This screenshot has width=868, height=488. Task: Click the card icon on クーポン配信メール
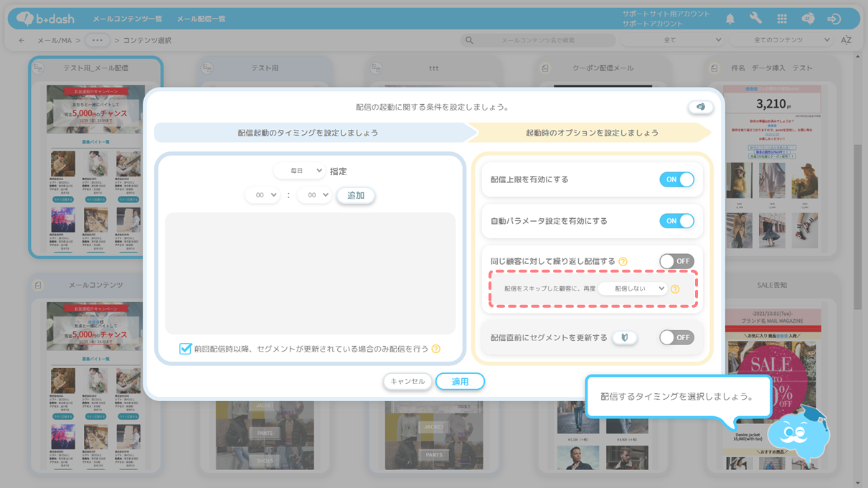pos(545,68)
